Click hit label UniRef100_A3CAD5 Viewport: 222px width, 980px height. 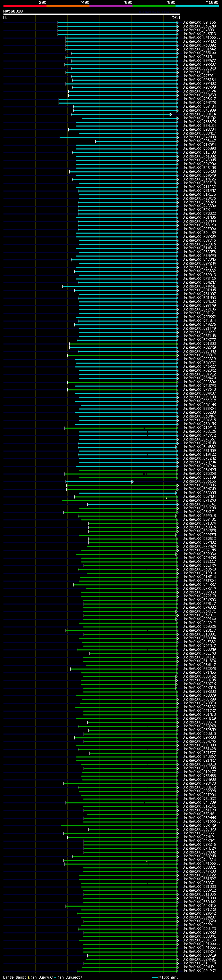(199, 493)
